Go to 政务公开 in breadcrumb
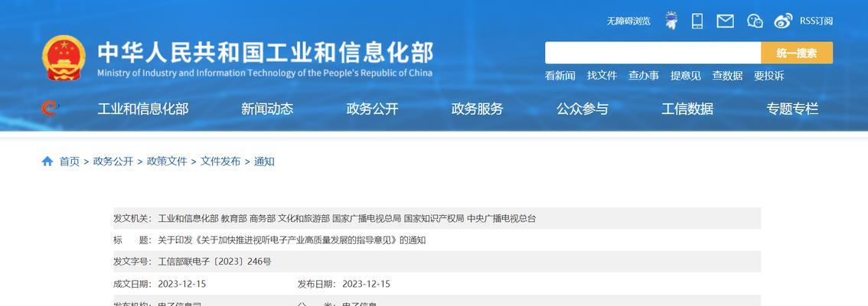The height and width of the screenshot is (306, 868). click(x=113, y=161)
